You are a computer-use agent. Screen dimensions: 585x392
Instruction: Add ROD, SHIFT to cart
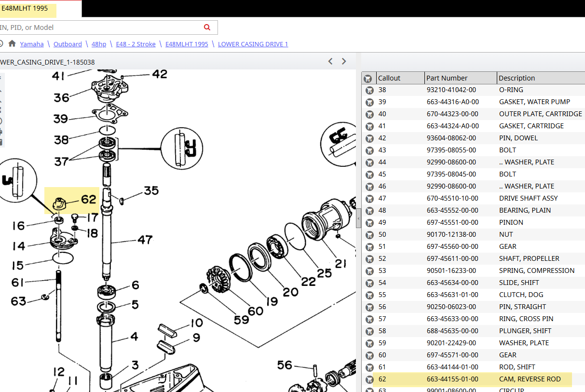click(x=369, y=367)
